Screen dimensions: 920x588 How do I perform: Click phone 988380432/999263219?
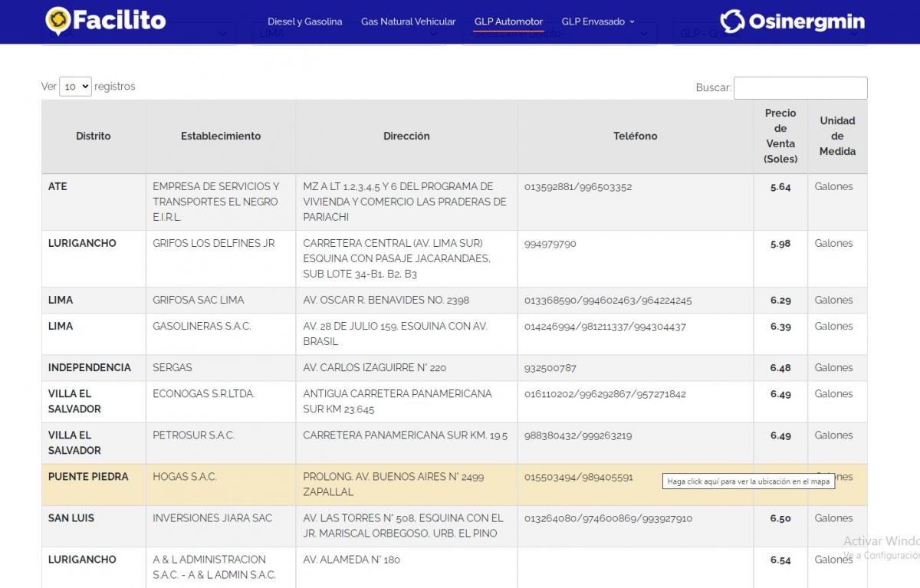578,435
